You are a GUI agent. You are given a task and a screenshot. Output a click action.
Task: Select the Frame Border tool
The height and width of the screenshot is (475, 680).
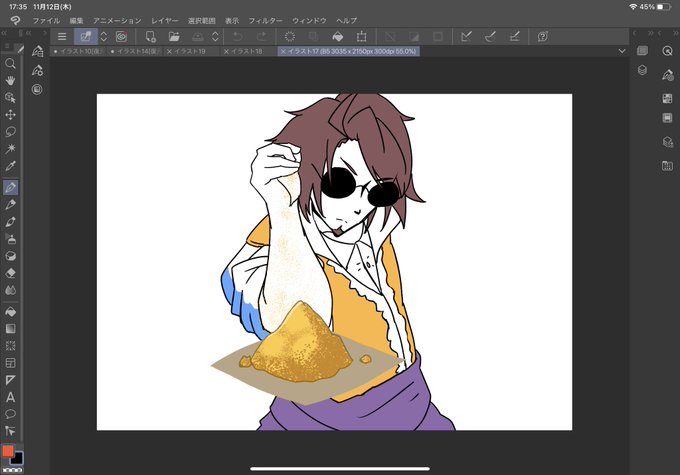(10, 363)
